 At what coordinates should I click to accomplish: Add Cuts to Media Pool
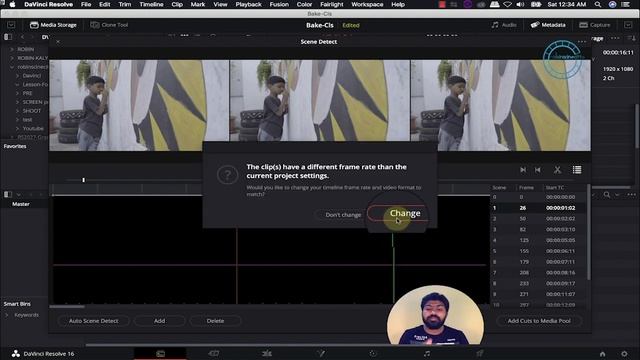pyautogui.click(x=539, y=321)
